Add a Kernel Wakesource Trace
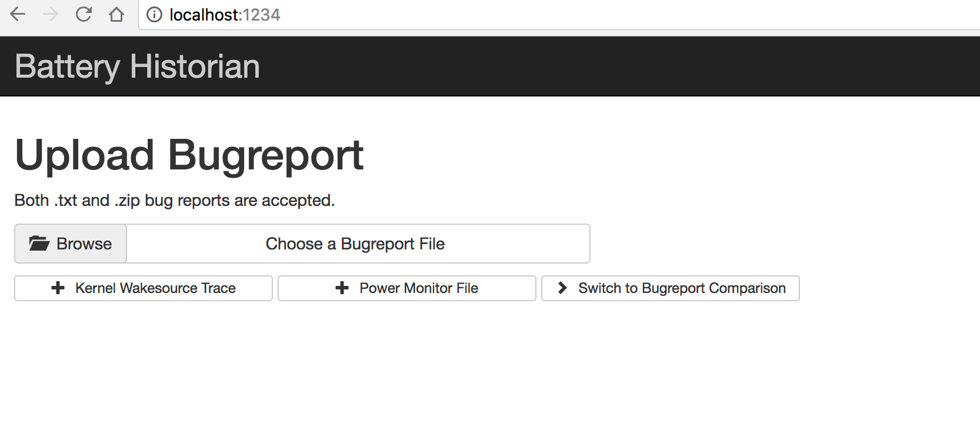Image resolution: width=980 pixels, height=433 pixels. [144, 288]
